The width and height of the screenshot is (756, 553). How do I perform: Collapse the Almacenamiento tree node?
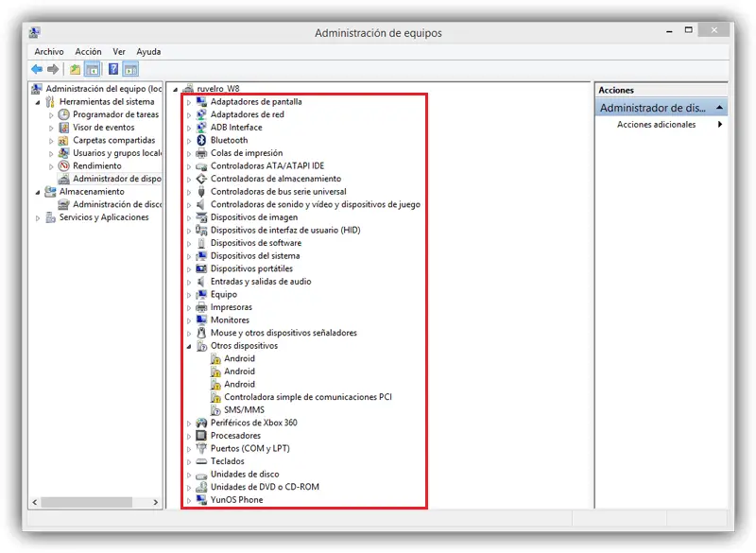[x=38, y=193]
